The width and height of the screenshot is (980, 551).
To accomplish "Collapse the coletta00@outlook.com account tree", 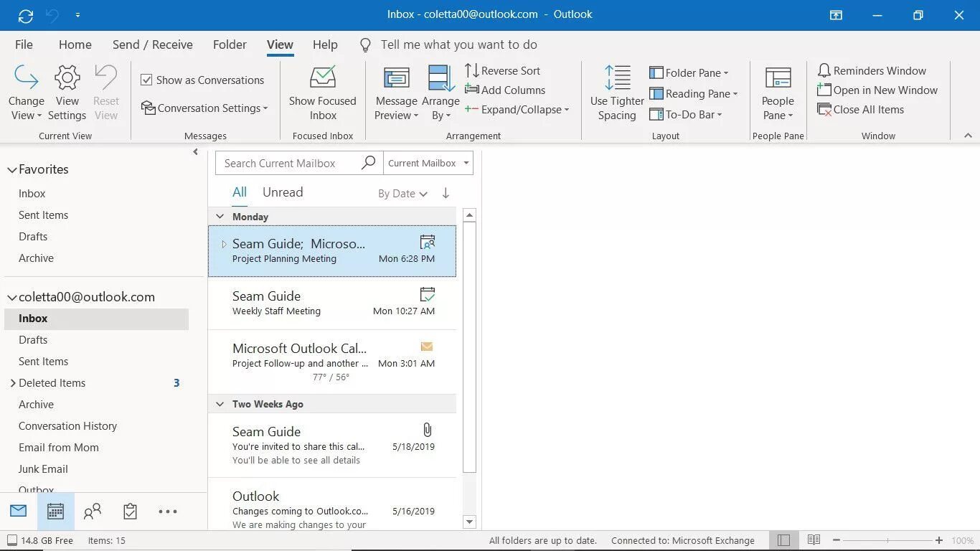I will point(11,298).
